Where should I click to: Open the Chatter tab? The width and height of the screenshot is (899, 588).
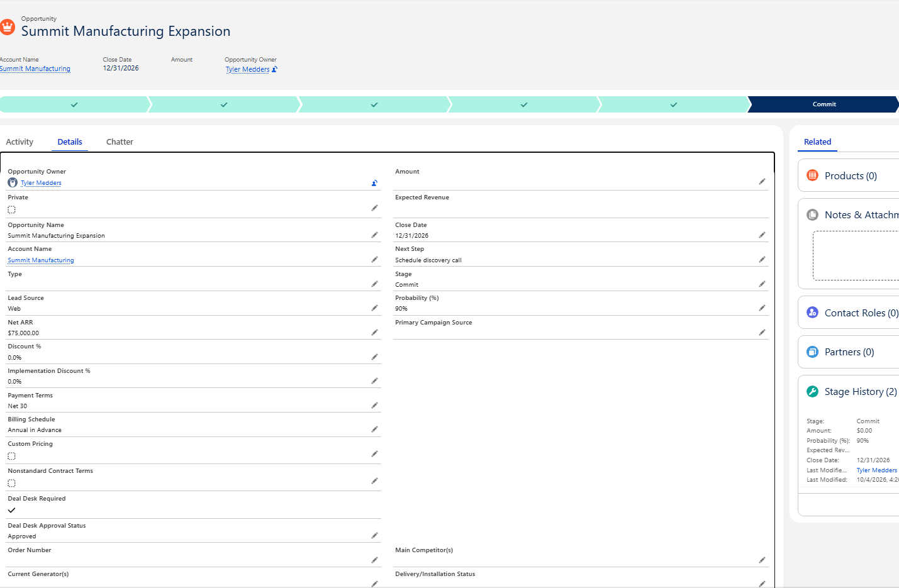click(x=120, y=141)
